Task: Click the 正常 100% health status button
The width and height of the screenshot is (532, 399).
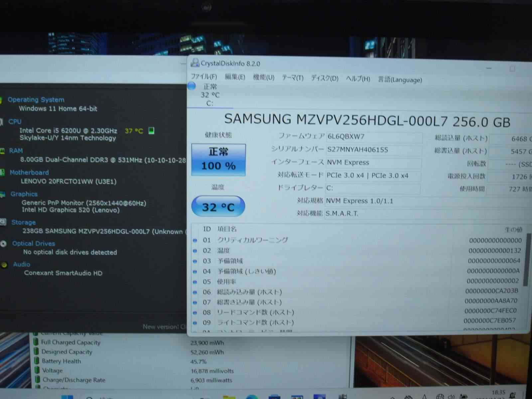Action: [x=218, y=160]
